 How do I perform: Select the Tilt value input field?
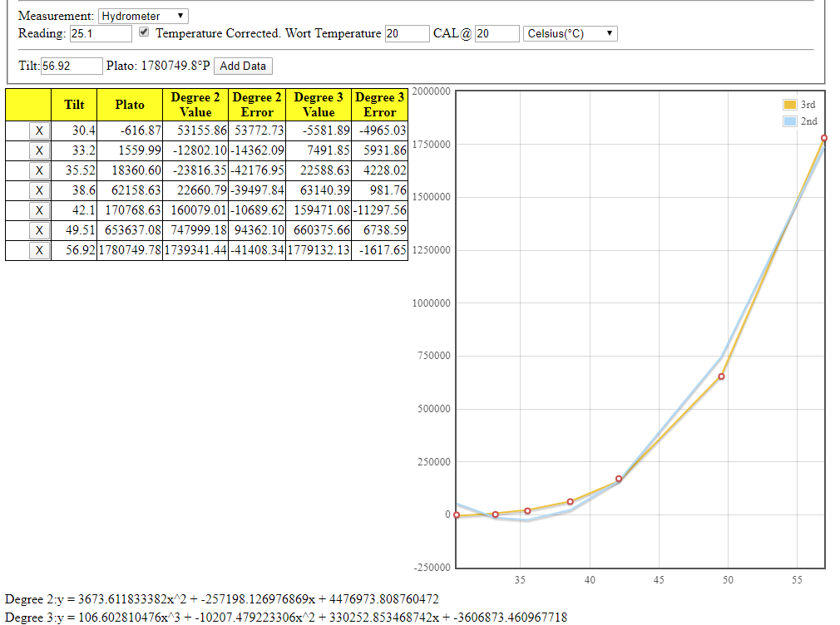coord(71,66)
